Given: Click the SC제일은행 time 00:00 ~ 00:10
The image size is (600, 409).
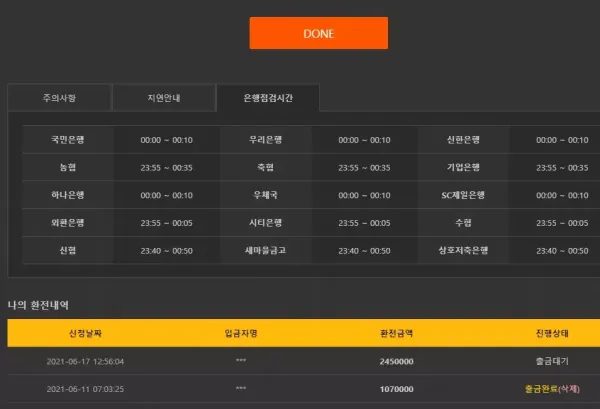Looking at the screenshot, I should 562,195.
